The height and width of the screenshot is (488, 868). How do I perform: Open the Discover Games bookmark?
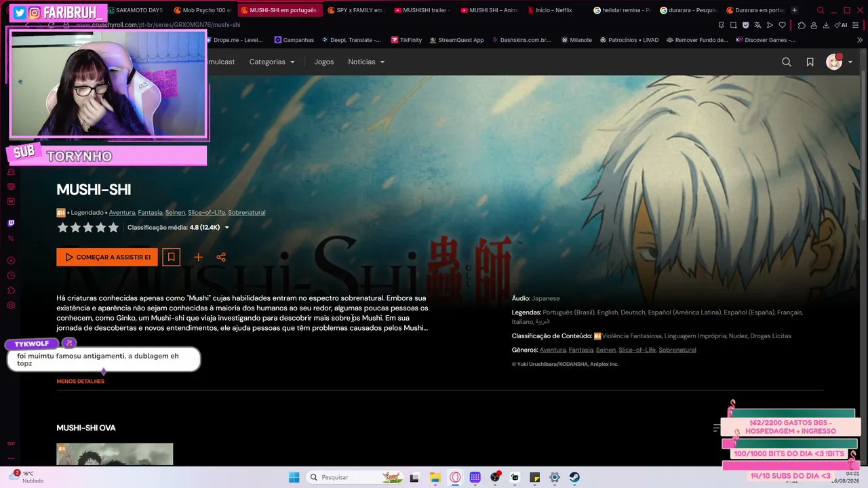[765, 40]
